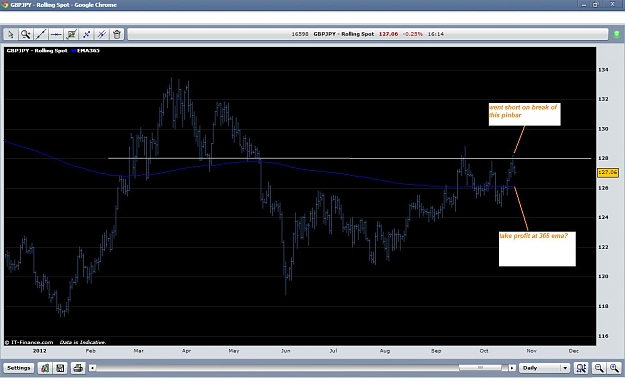Image resolution: width=625 pixels, height=391 pixels.
Task: Click the trash bin delete icon
Action: tap(117, 34)
